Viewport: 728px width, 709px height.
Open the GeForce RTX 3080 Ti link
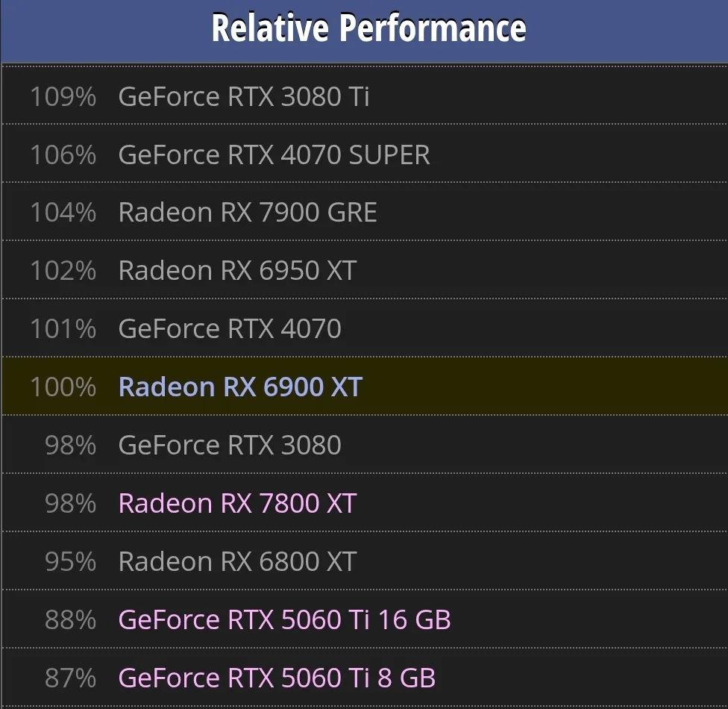click(244, 96)
